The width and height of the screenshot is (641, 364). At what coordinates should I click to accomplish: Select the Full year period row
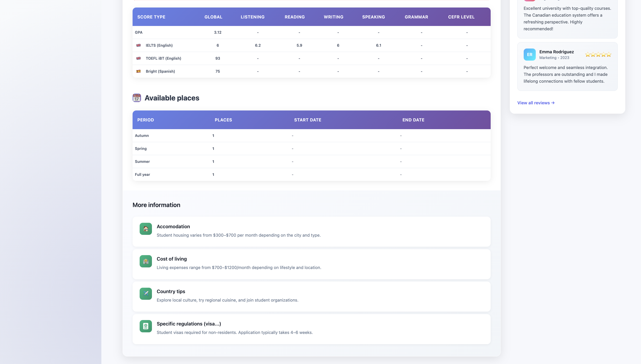[142, 174]
